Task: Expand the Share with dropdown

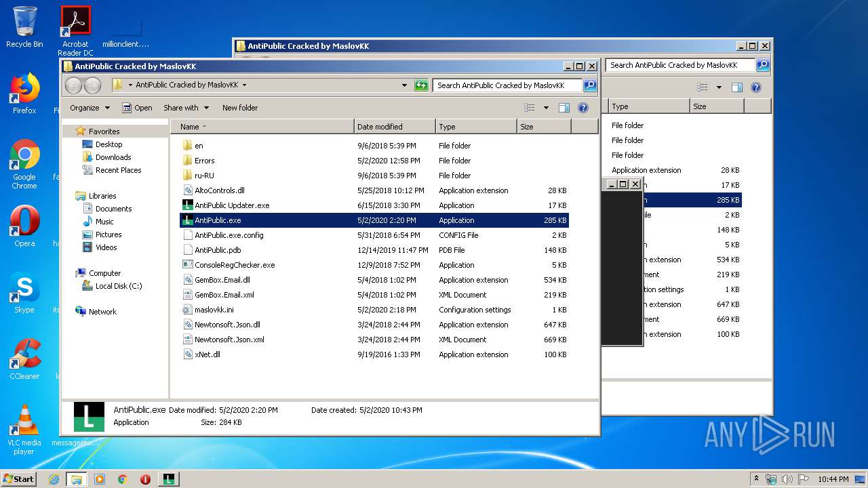Action: click(186, 108)
